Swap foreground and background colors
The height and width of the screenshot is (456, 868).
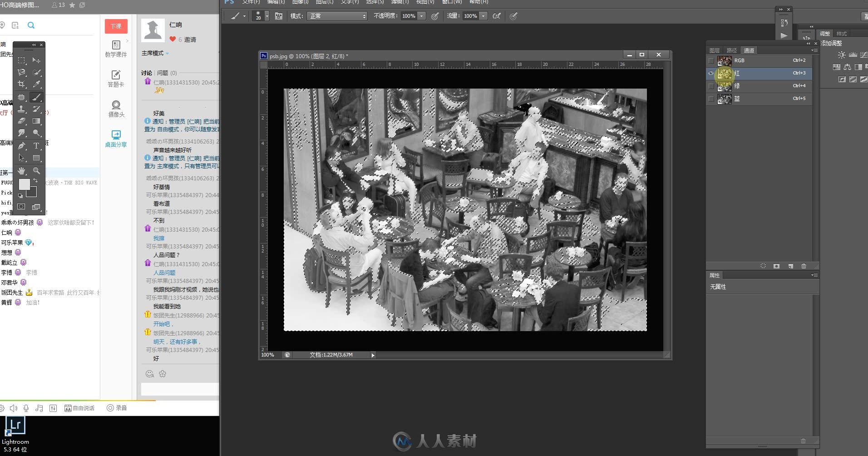35,181
